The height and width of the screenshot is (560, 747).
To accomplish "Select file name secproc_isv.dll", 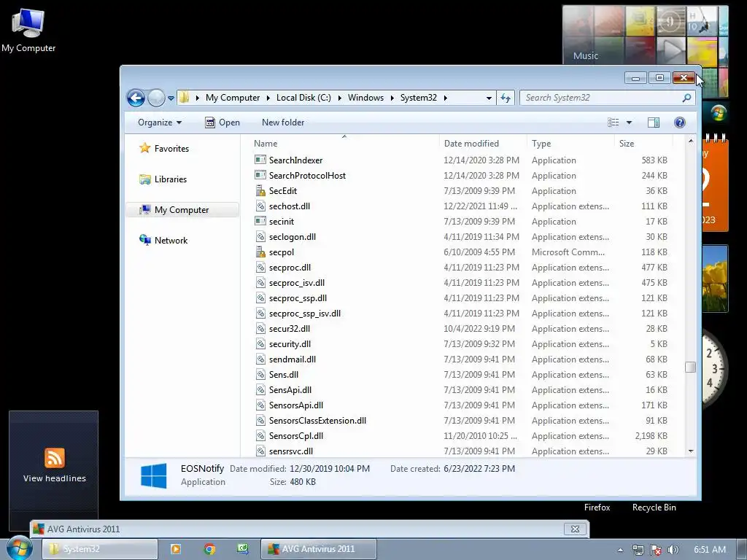I will pos(297,283).
